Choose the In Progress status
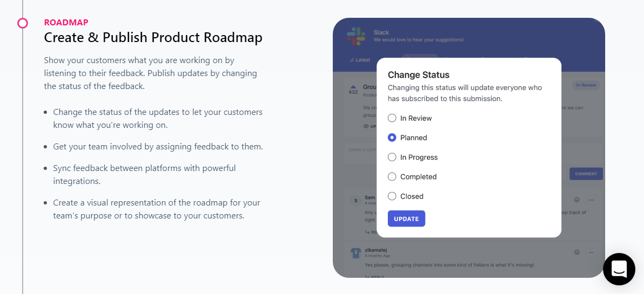This screenshot has height=294, width=644. [392, 157]
